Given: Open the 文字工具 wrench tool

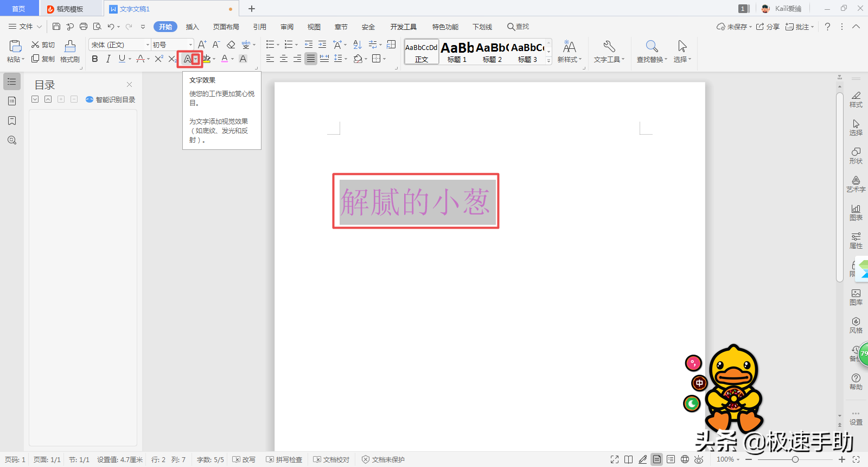Looking at the screenshot, I should click(x=609, y=52).
